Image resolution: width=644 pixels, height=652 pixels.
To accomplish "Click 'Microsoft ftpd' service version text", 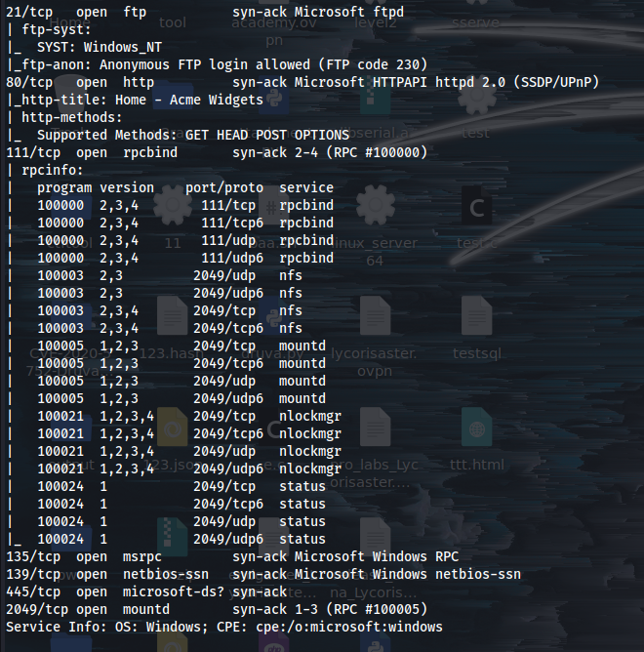I will click(x=349, y=12).
